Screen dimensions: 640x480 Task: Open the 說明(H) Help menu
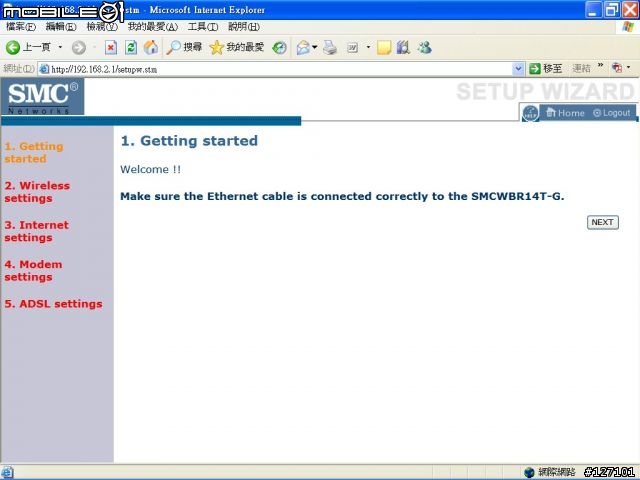click(x=244, y=27)
